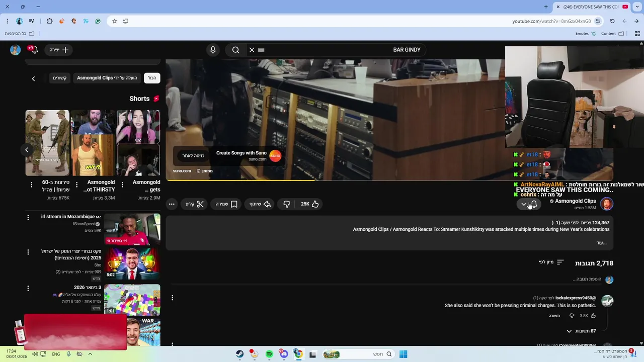Open the 8:02 Israel 2025 awards video thumbnail
Viewport: 644px width, 362px height.
point(132,264)
